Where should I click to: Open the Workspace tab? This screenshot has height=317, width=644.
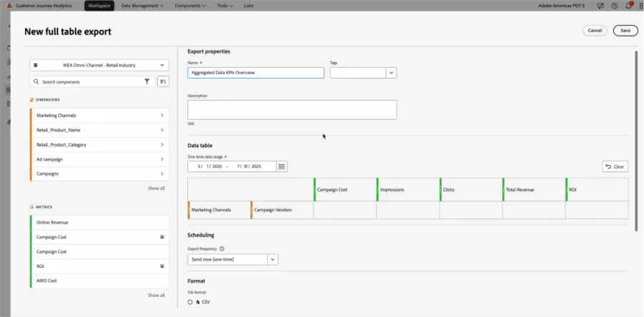(x=99, y=6)
